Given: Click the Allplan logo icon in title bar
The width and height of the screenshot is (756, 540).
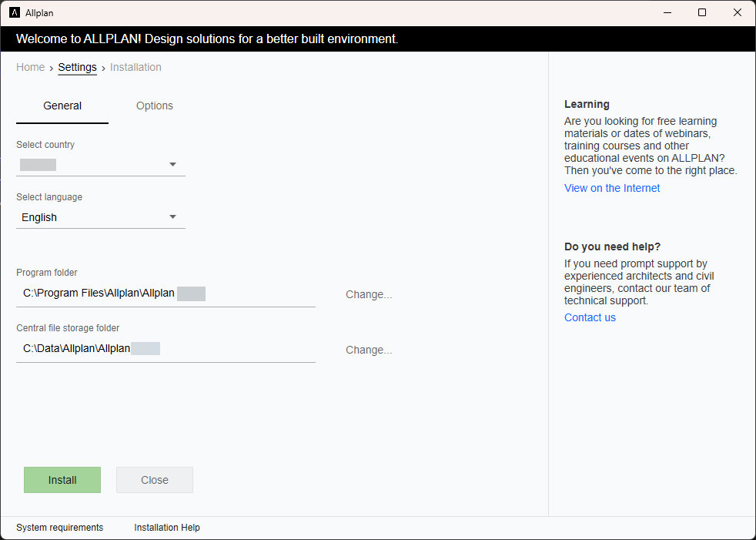Looking at the screenshot, I should [15, 12].
